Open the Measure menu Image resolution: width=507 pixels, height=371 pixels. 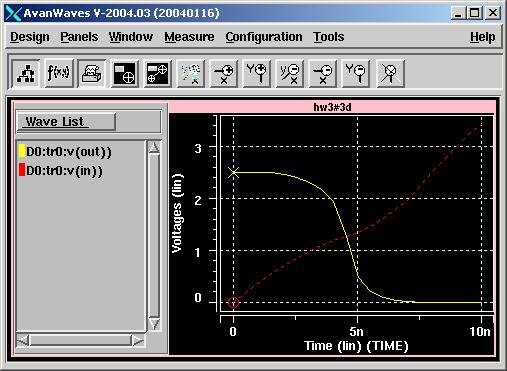coord(189,37)
